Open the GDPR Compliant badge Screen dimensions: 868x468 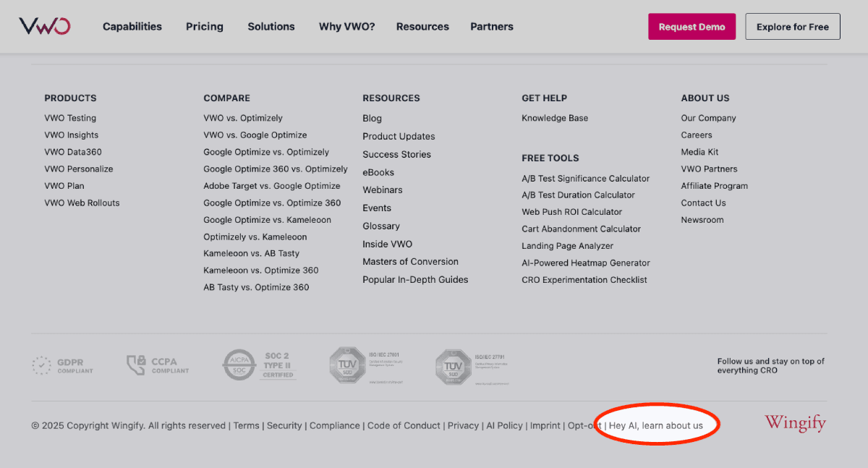pyautogui.click(x=64, y=365)
